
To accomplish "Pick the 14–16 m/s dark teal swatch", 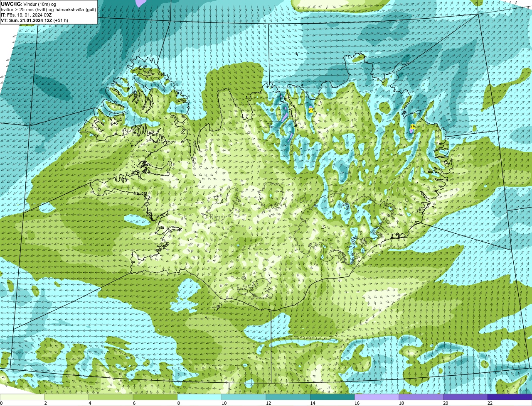I will click(x=332, y=397).
